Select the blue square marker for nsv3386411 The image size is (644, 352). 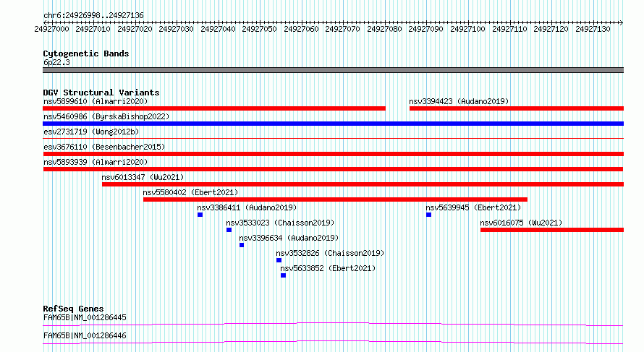click(x=200, y=215)
